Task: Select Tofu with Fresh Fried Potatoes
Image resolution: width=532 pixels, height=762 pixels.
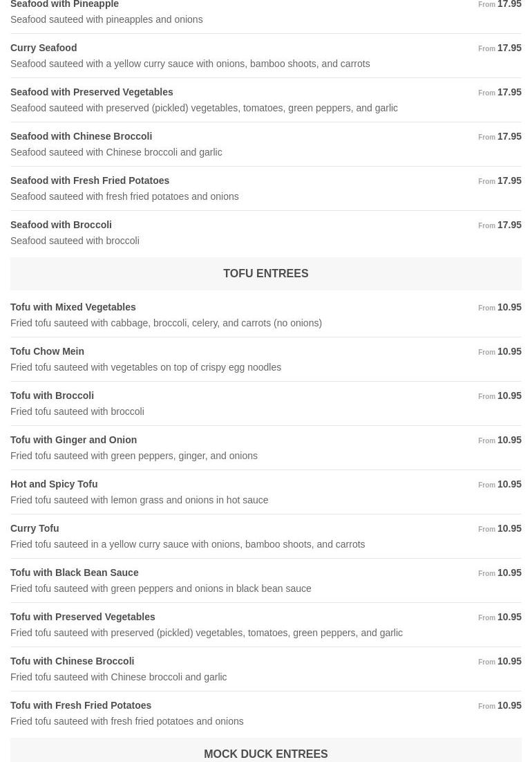Action: [81, 705]
